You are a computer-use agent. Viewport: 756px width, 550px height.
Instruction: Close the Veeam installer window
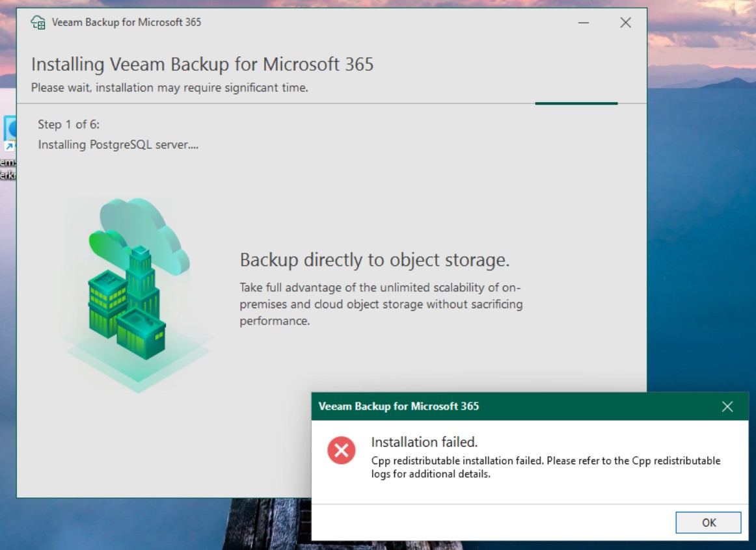(625, 23)
